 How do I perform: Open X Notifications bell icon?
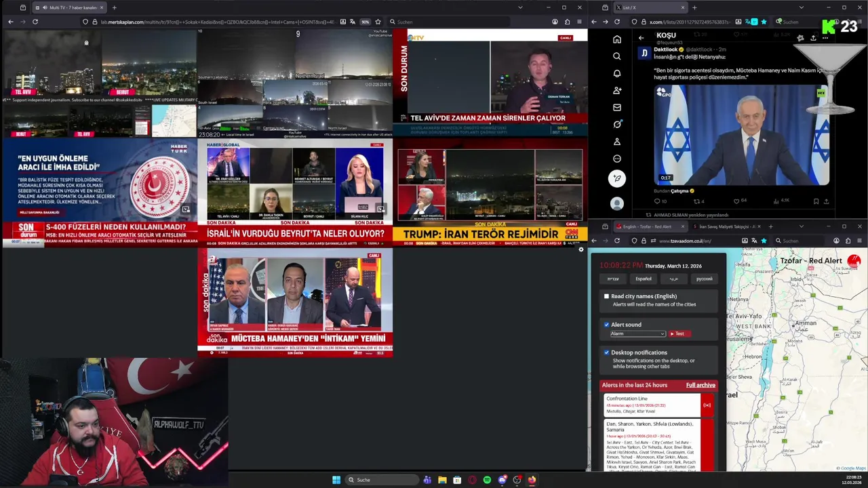point(616,73)
